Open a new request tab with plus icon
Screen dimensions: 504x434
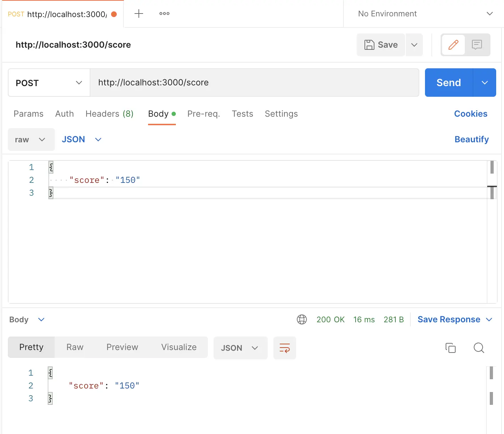coord(139,14)
